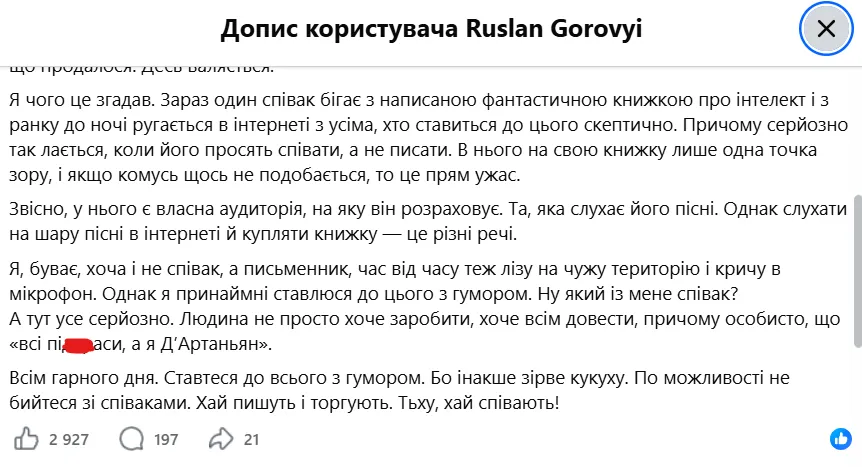The height and width of the screenshot is (467, 862).
Task: Click closing paragraph 'Всім гарного дня'
Action: (399, 391)
